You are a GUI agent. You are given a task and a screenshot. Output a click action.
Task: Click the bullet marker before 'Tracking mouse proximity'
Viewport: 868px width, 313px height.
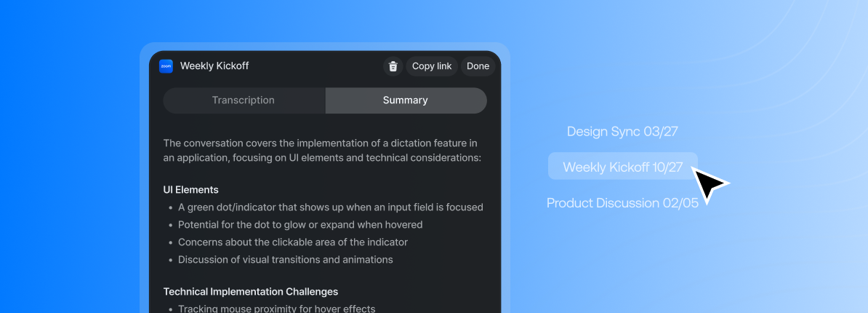[x=170, y=309]
